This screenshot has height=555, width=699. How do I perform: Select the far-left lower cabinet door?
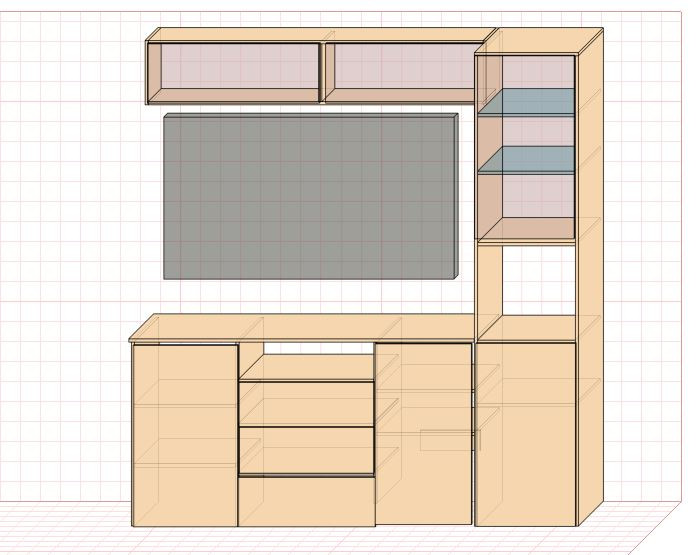click(x=185, y=435)
